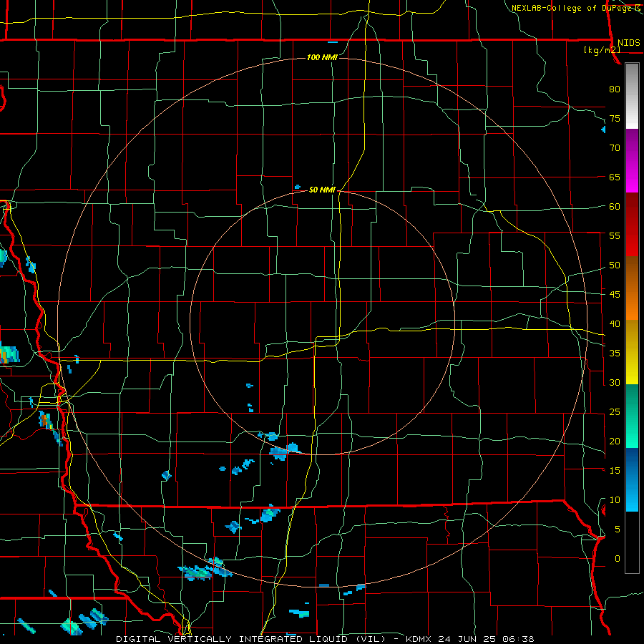Screen dimensions: 644x644
Task: Click the 50 NMI range ring label
Action: (x=323, y=190)
